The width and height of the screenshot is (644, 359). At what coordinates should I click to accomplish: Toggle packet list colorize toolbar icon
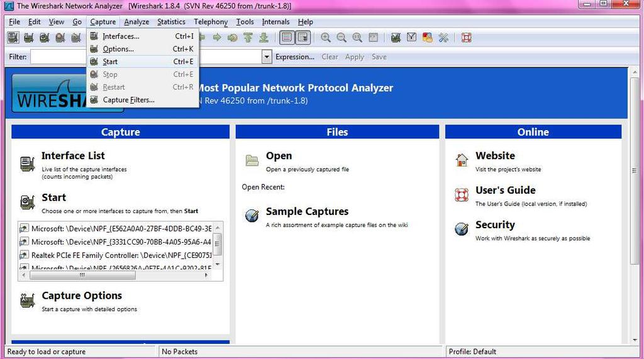(x=287, y=38)
